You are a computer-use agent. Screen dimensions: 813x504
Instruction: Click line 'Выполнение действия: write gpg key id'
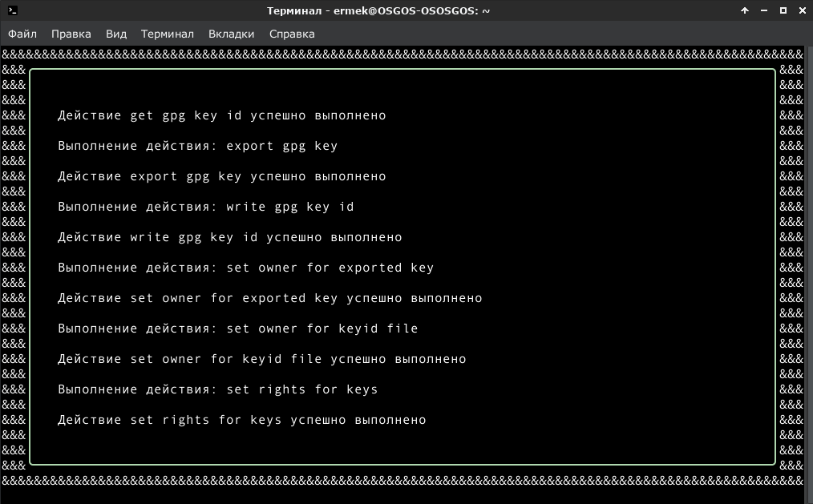206,208
